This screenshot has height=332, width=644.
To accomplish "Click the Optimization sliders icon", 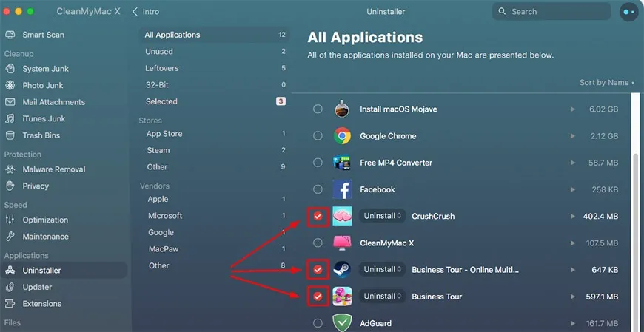I will click(x=10, y=220).
